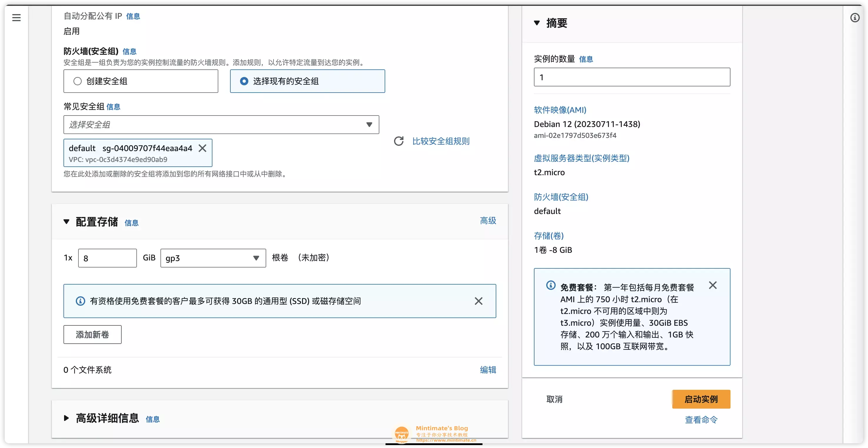Select the Create security group option
The height and width of the screenshot is (448, 868).
click(140, 81)
